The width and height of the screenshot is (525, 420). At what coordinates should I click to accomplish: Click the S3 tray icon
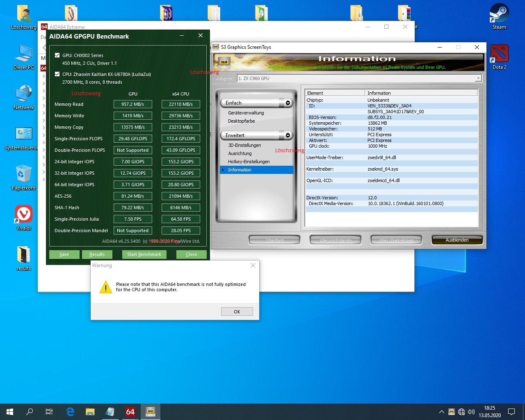(452, 412)
